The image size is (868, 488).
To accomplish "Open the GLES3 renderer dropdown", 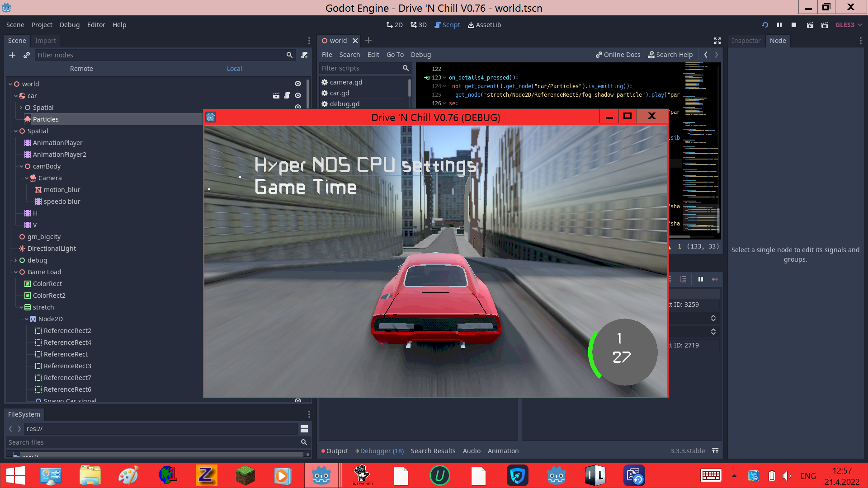I will (x=849, y=25).
